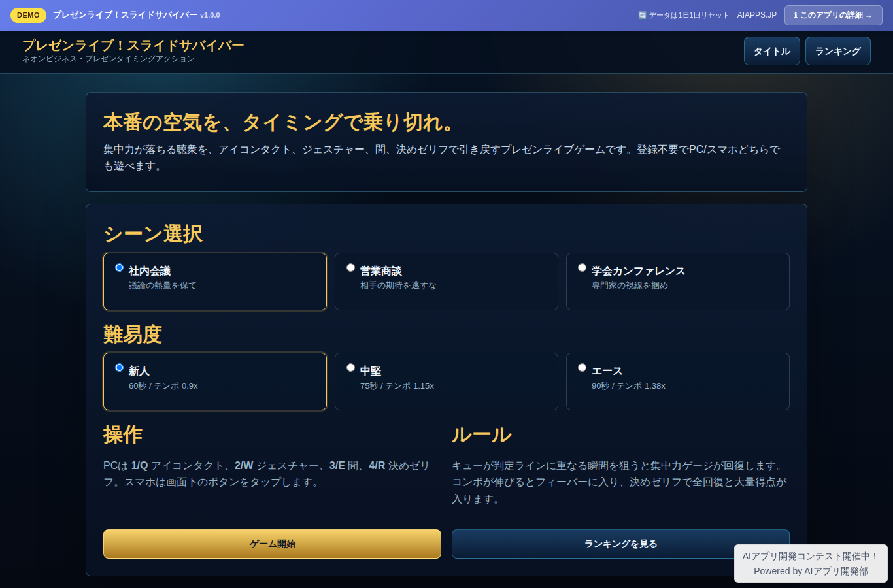Choose the エース difficulty radio button

(582, 367)
